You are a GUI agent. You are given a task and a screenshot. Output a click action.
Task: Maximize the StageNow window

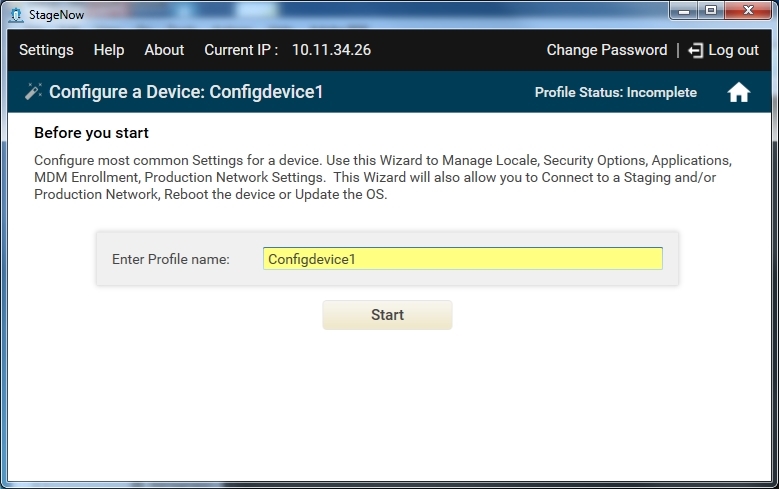point(711,10)
